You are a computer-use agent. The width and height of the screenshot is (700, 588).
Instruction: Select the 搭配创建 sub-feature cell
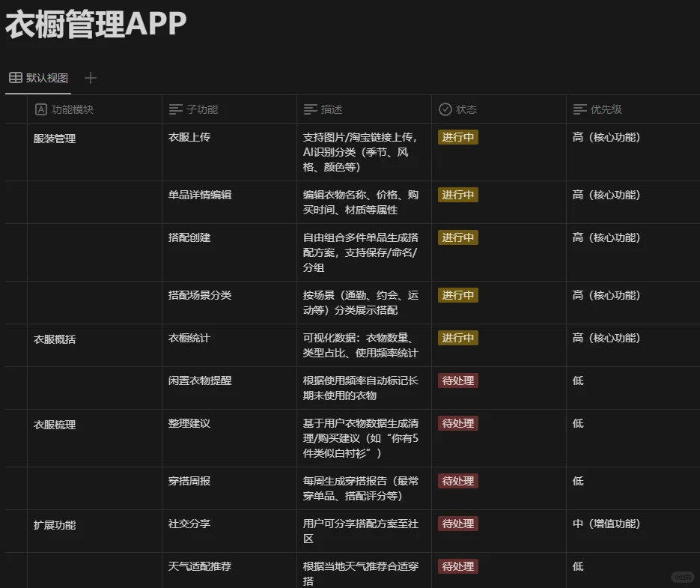[x=189, y=237]
